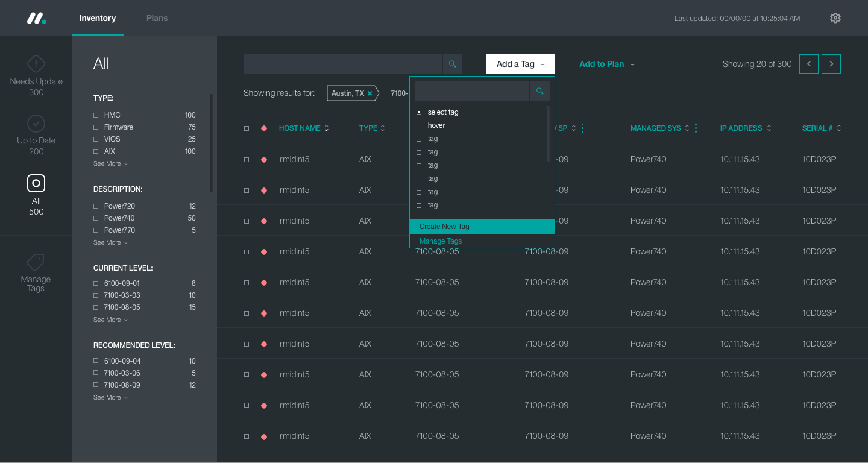Check the 7100-08-09 recommended level filter

96,385
